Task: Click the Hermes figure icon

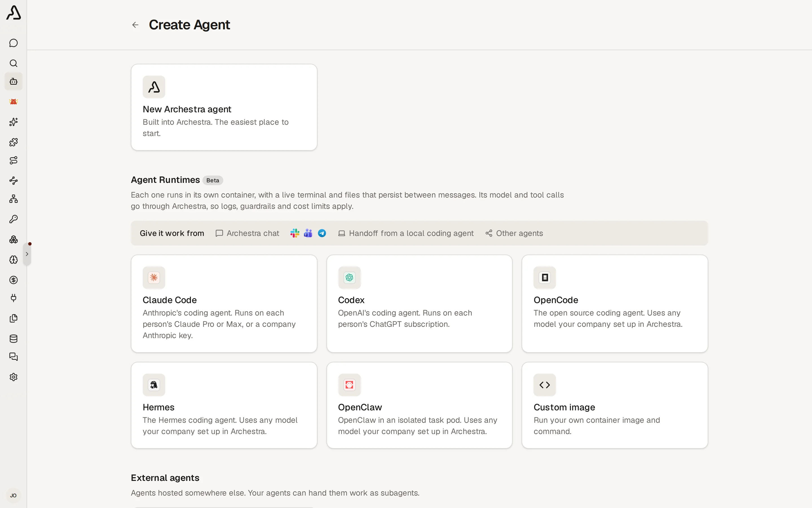Action: [154, 385]
